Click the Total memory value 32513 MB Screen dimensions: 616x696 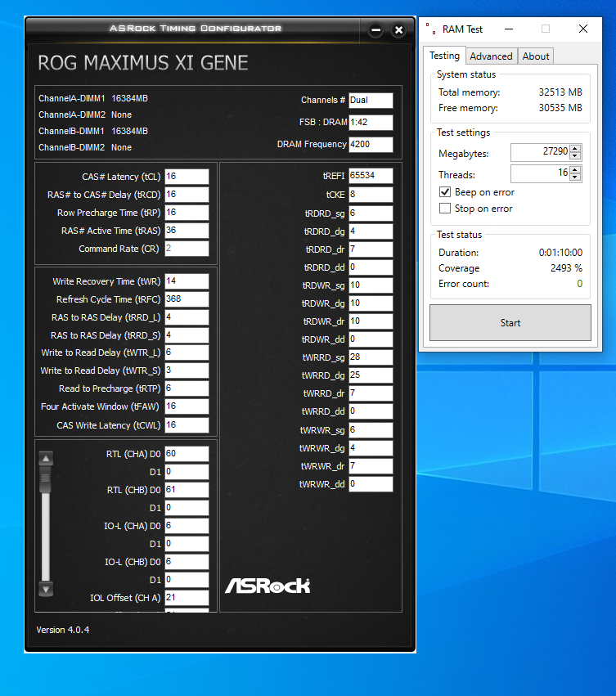pos(560,92)
